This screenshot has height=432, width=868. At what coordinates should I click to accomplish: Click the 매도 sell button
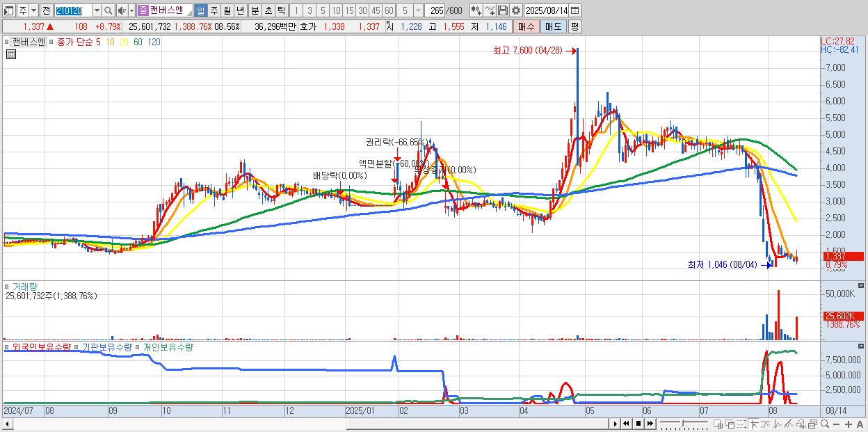(x=553, y=26)
